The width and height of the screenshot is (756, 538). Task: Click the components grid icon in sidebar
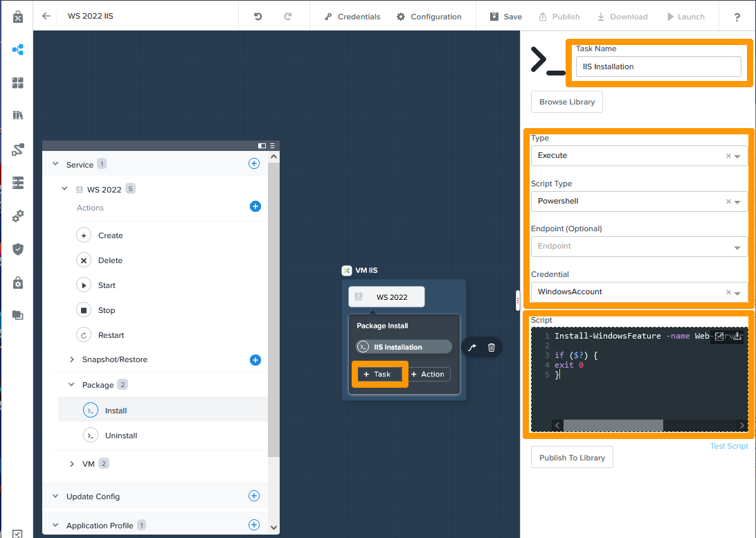click(17, 82)
